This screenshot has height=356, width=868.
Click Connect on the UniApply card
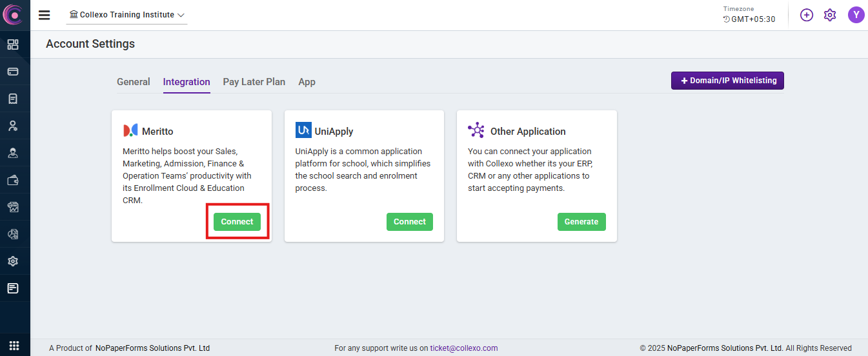click(410, 222)
